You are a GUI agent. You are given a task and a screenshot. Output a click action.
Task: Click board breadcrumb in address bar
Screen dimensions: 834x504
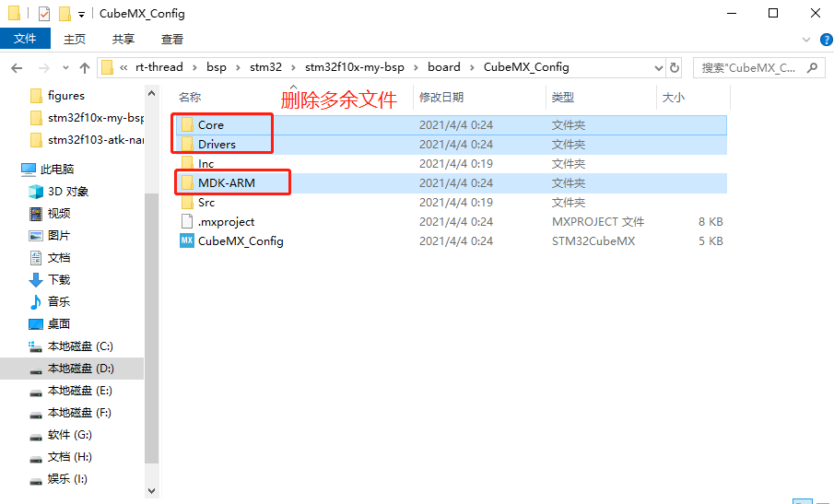[x=444, y=67]
